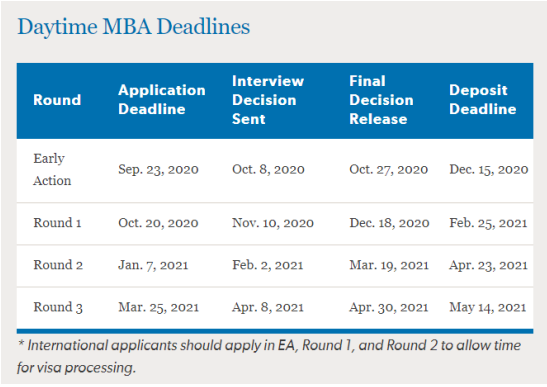Click the Round 1 row label

[57, 223]
